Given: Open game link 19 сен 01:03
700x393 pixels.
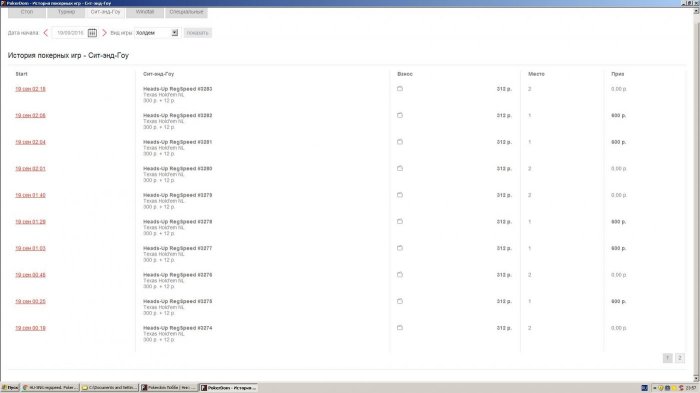Looking at the screenshot, I should click(30, 248).
